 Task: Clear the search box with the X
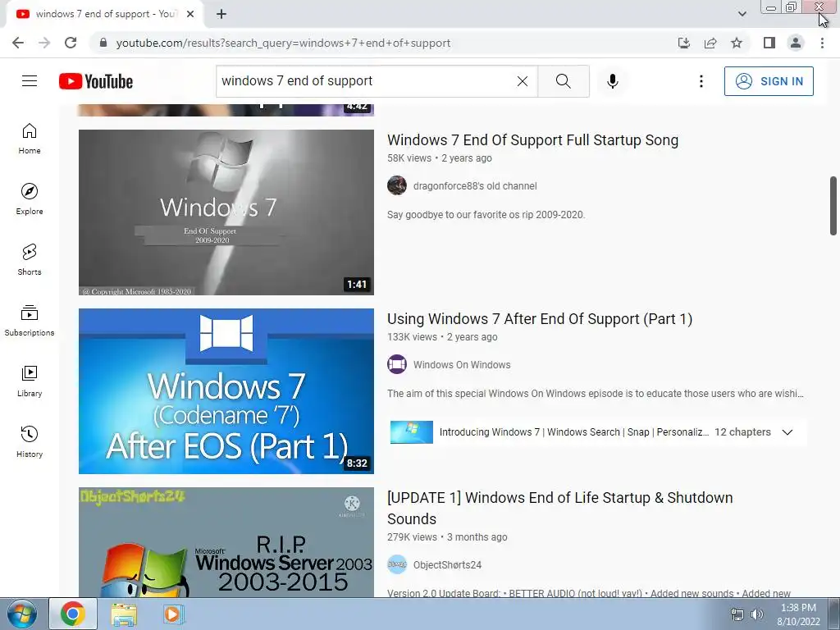point(523,81)
